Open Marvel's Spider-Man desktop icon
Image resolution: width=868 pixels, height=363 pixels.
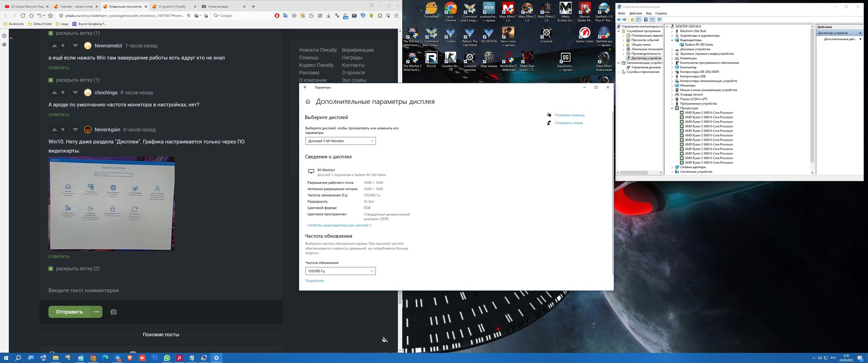(x=584, y=11)
